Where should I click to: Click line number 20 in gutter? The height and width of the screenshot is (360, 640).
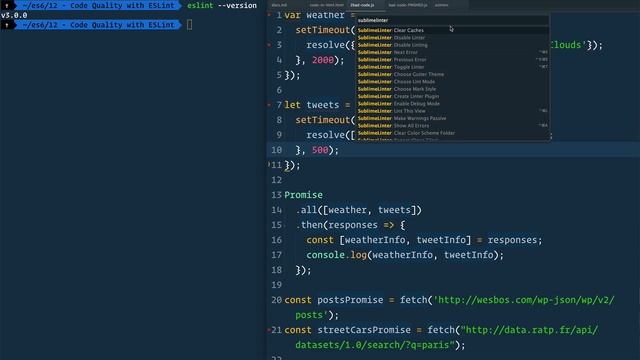(x=276, y=300)
